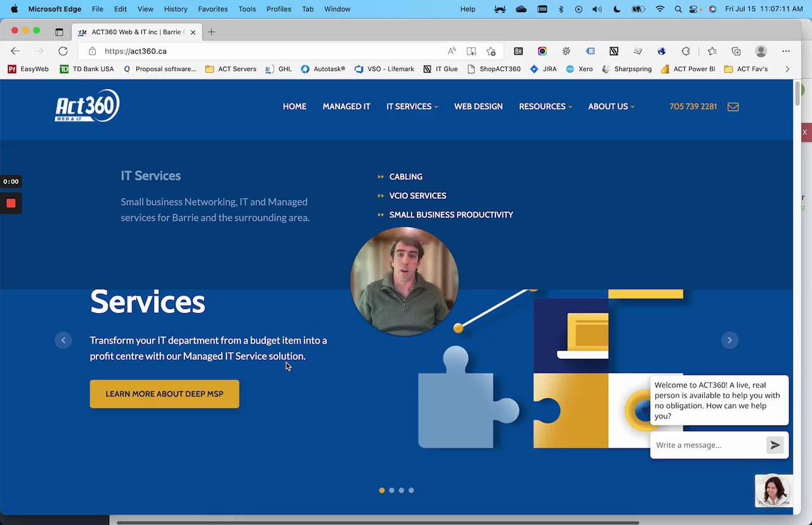Open the Window menu
This screenshot has height=525, width=812.
(x=337, y=9)
